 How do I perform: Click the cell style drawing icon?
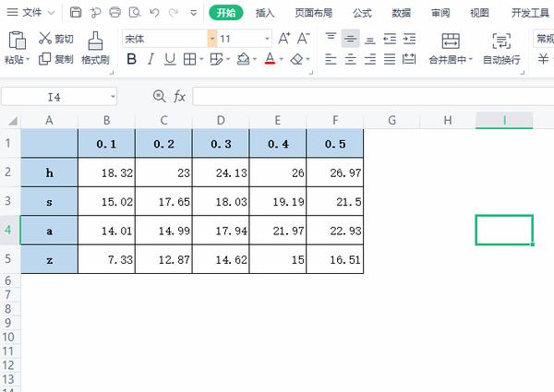point(216,59)
